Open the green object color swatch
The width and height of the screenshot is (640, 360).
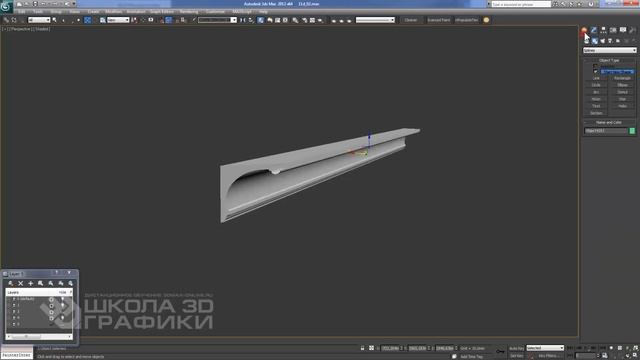click(x=632, y=131)
